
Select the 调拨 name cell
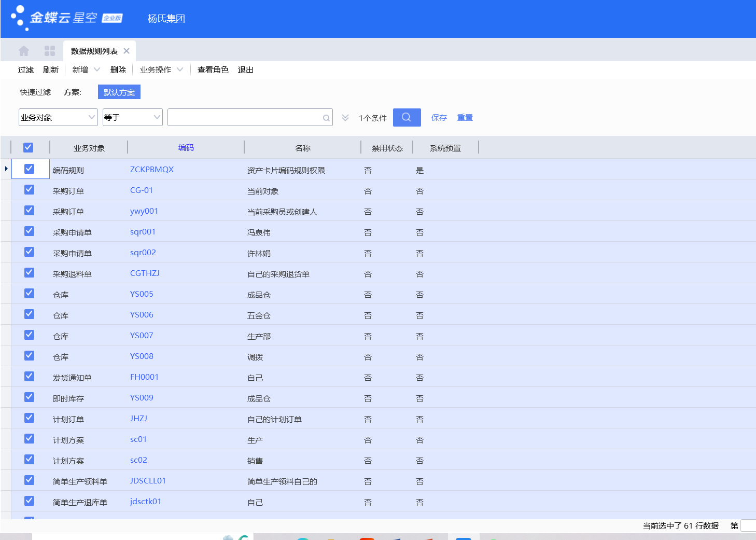click(x=255, y=357)
